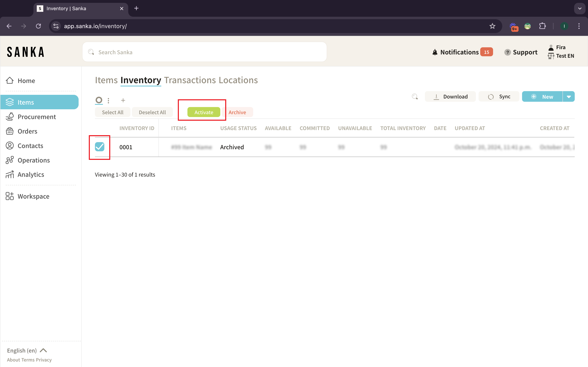Switch to Transactions tab
This screenshot has height=367, width=588.
pos(190,80)
